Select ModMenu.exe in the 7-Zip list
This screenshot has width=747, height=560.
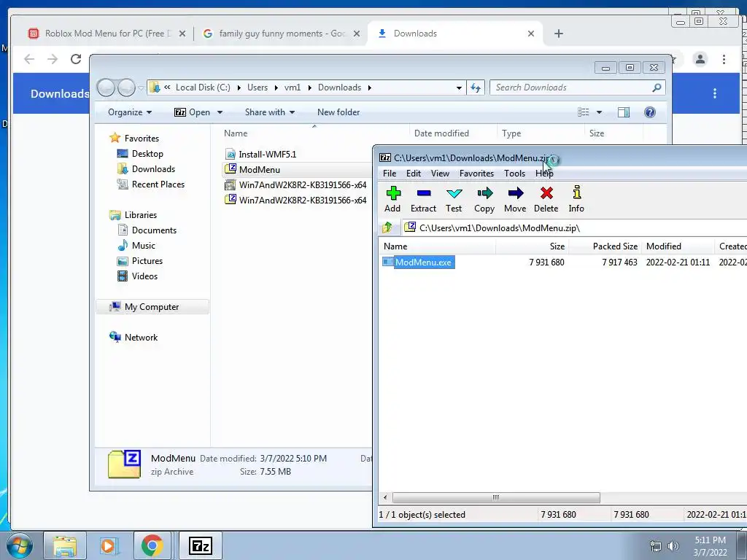(423, 262)
